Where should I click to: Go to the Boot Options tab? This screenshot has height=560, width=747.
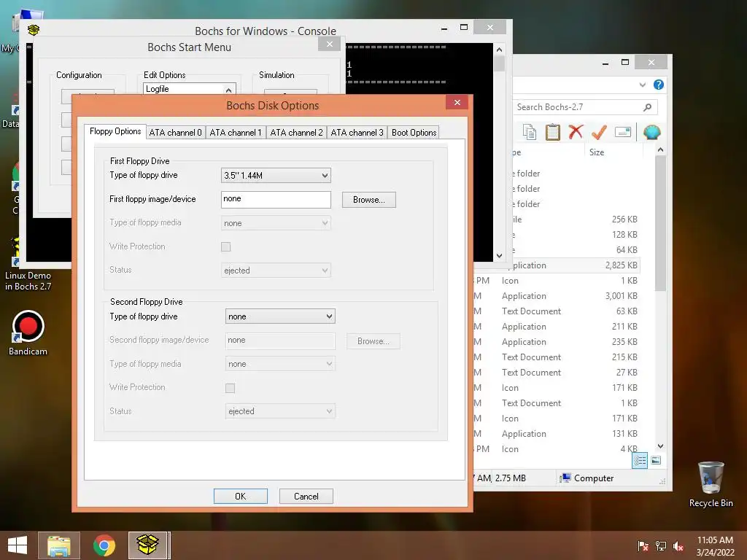click(x=414, y=133)
